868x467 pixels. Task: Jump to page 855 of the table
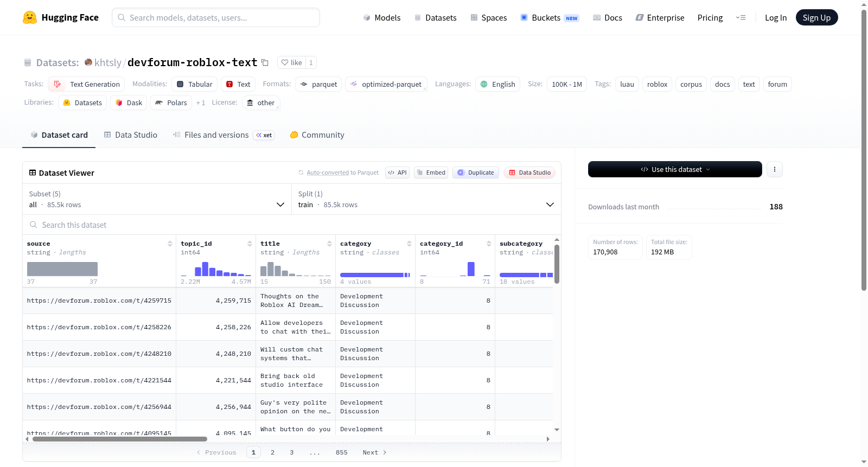[x=342, y=452]
